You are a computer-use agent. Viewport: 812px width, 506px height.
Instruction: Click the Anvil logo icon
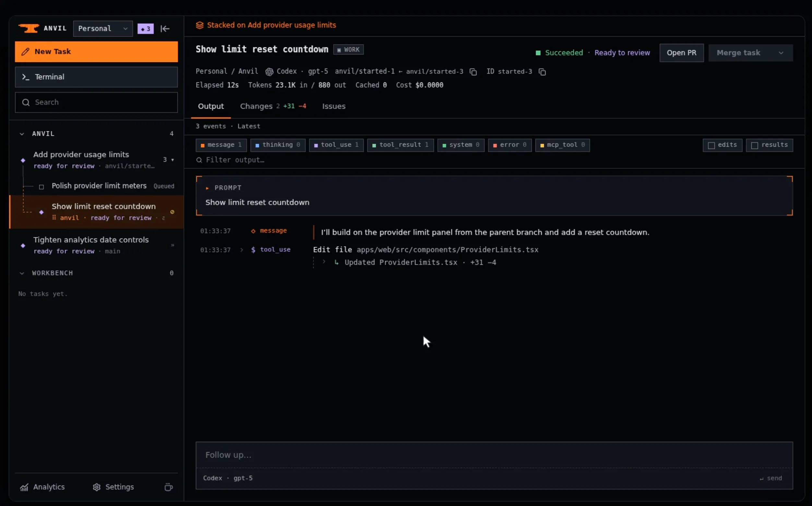pos(29,29)
